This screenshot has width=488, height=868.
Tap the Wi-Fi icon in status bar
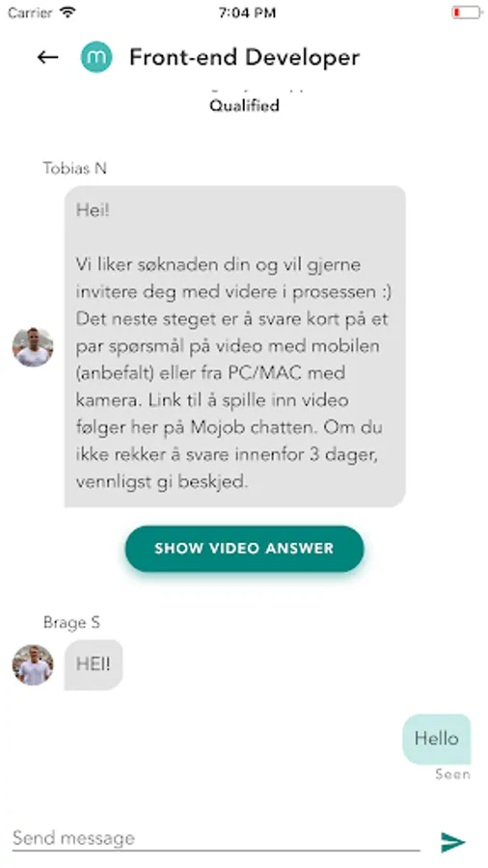click(x=68, y=13)
